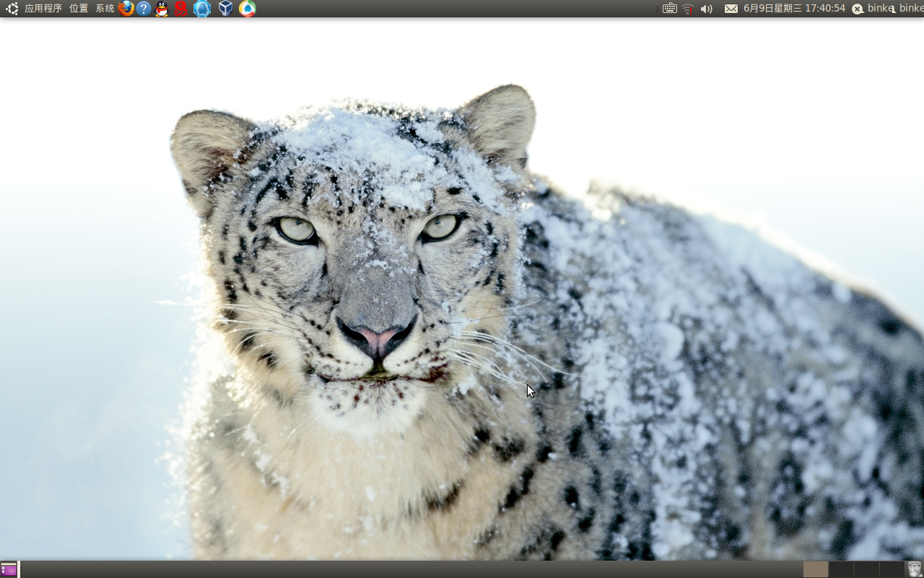The width and height of the screenshot is (924, 578).
Task: Switch to the first highlighted workspace
Action: tap(816, 569)
